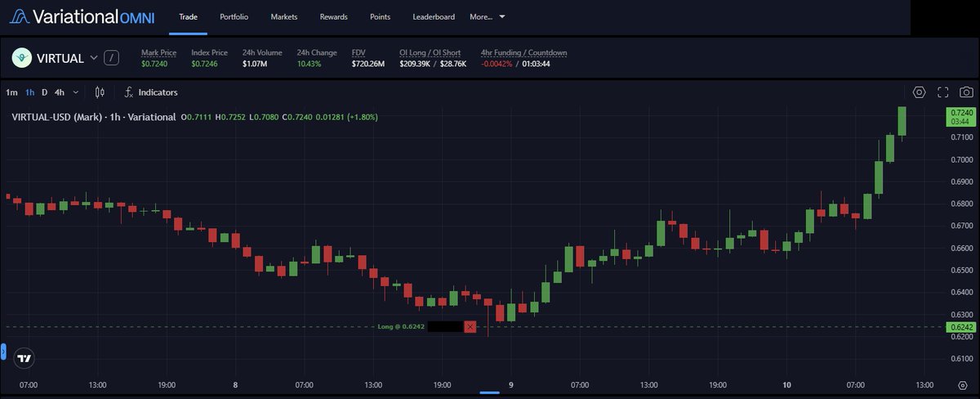Open the Indicators panel

click(x=151, y=92)
